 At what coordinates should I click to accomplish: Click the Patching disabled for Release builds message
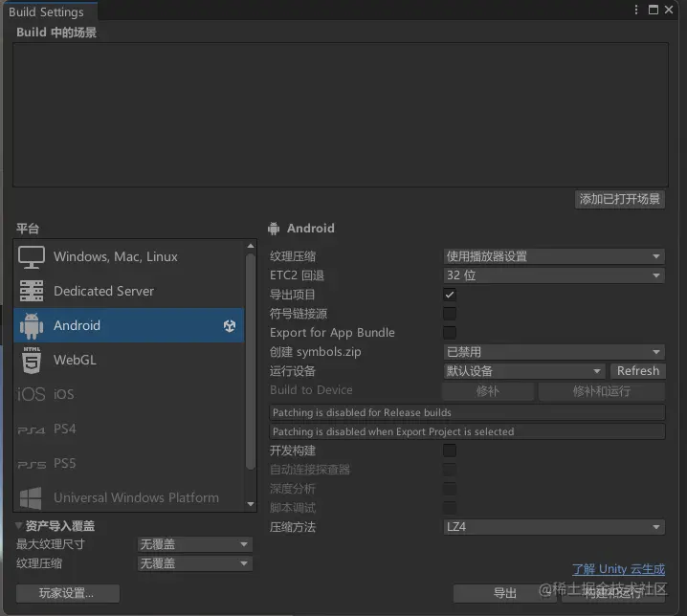(467, 412)
